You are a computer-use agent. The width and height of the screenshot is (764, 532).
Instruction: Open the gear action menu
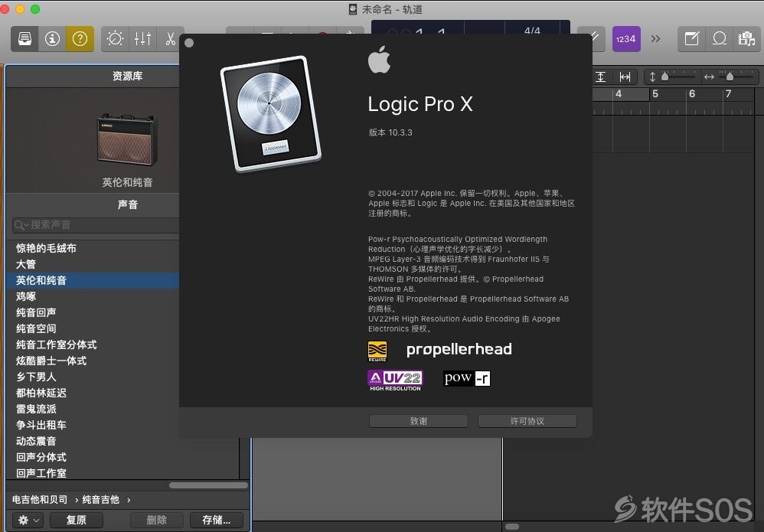coord(28,520)
